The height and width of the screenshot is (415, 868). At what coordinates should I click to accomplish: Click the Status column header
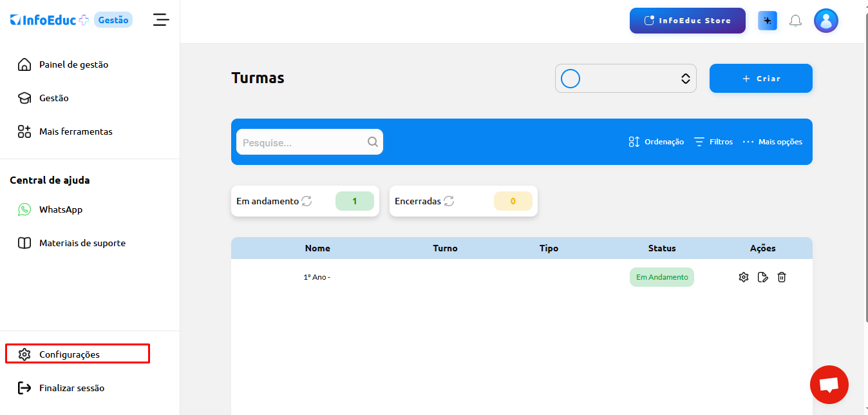[662, 248]
